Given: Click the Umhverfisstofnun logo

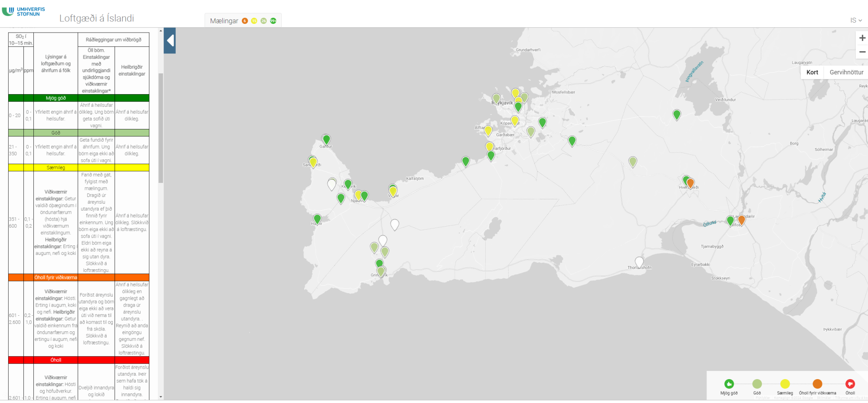Looking at the screenshot, I should [x=23, y=11].
